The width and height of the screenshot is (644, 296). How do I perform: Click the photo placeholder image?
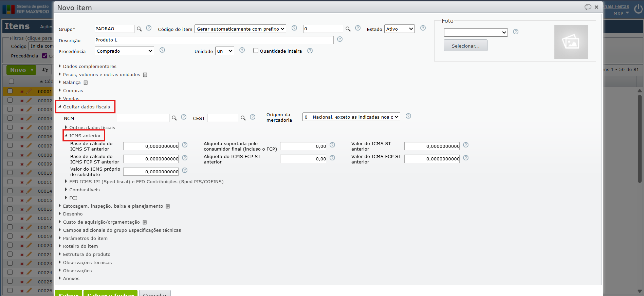coord(571,42)
